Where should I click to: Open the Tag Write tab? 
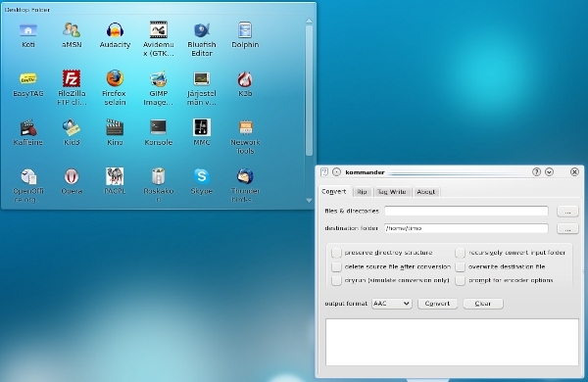(x=392, y=192)
